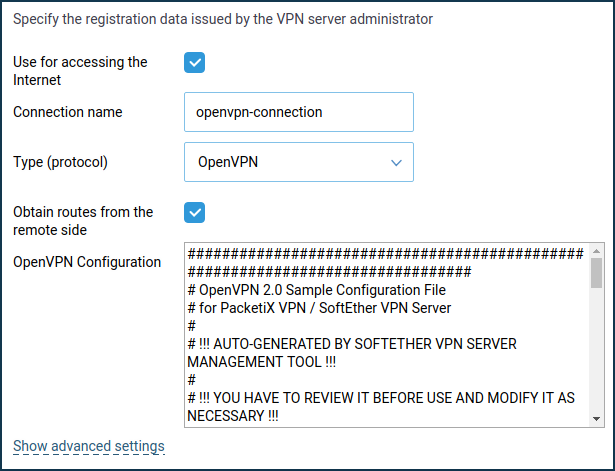Toggle the "Obtain routes from the remote side" checkbox
The width and height of the screenshot is (615, 471).
[x=195, y=213]
